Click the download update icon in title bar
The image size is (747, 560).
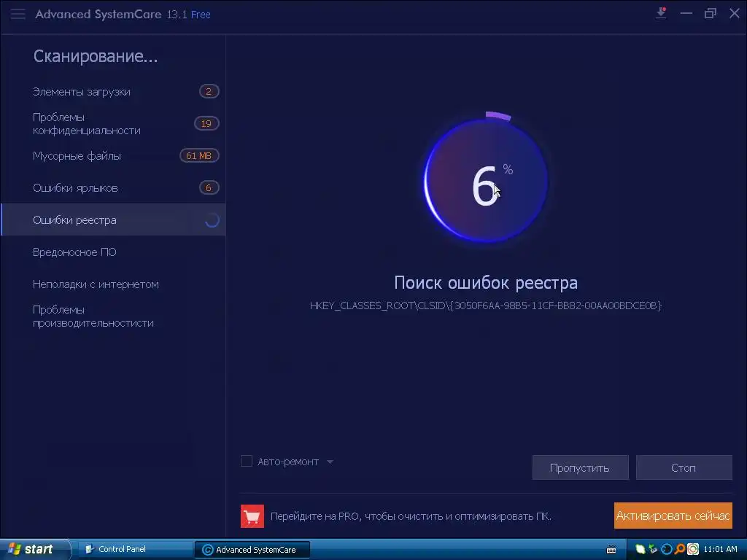pos(661,13)
